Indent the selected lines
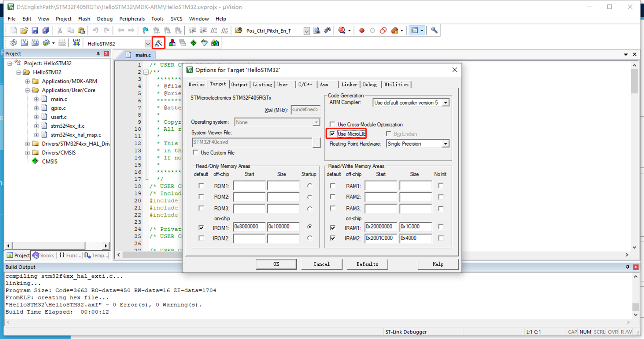 tap(192, 30)
